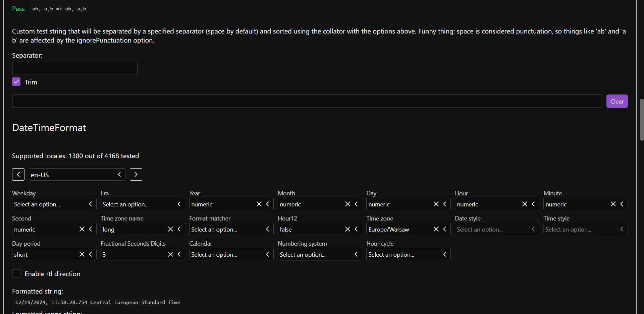This screenshot has height=314, width=644.
Task: Uncheck the Trim checkbox
Action: [x=16, y=82]
